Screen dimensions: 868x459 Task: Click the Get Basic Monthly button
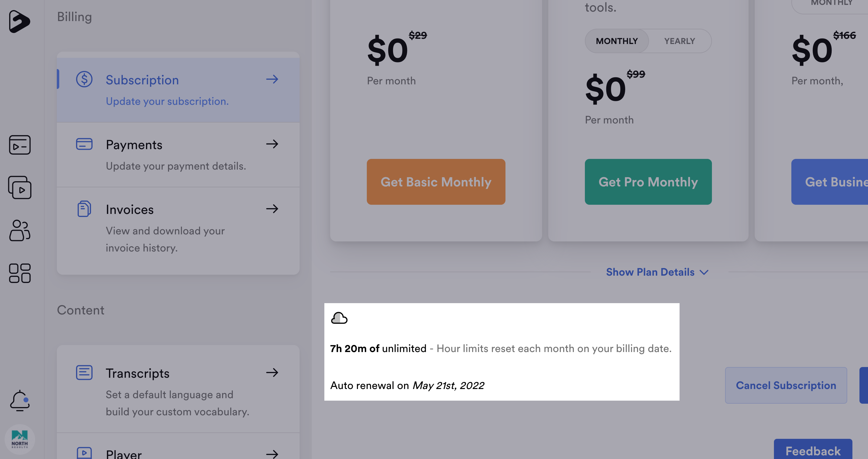coord(436,182)
